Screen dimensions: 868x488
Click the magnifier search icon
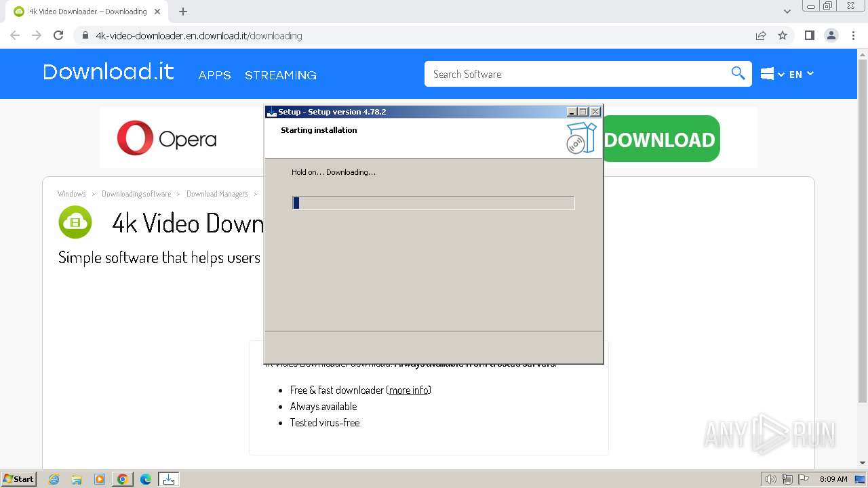[x=738, y=73]
